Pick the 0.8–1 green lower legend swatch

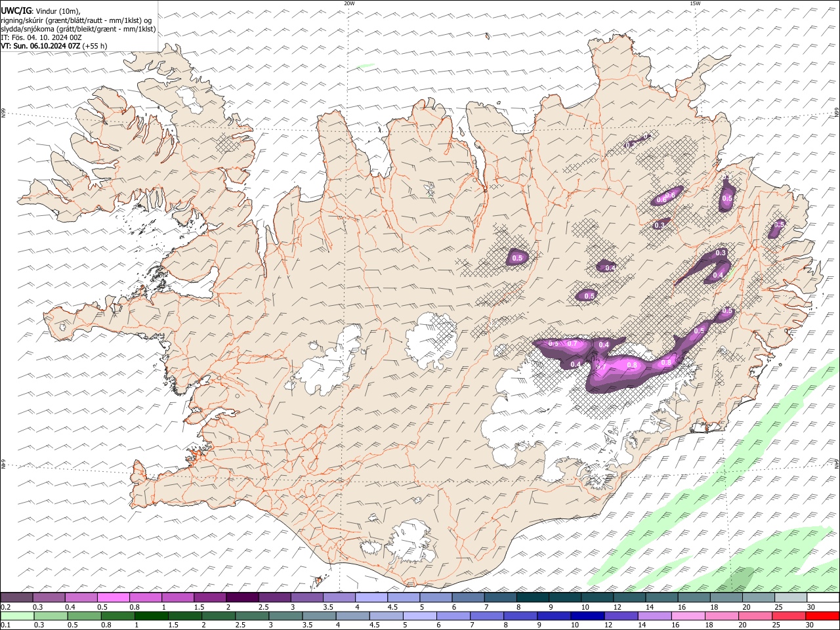point(117,616)
